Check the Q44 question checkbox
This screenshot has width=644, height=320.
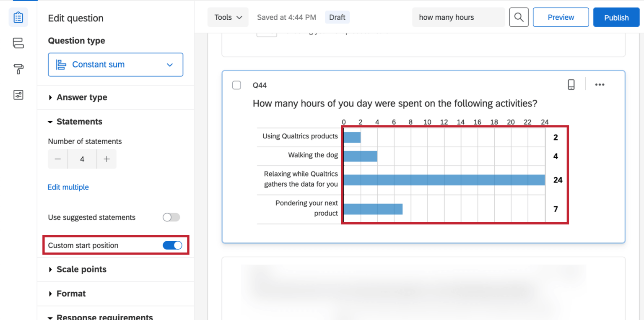(236, 85)
